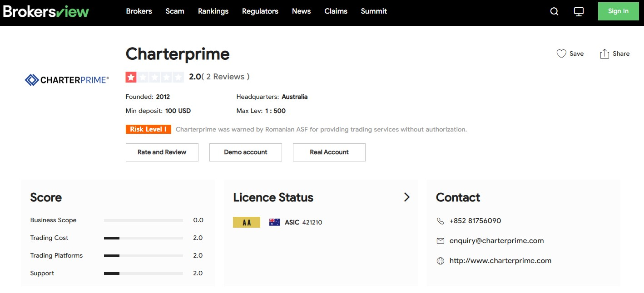Open the Regulators nav item

pyautogui.click(x=260, y=11)
